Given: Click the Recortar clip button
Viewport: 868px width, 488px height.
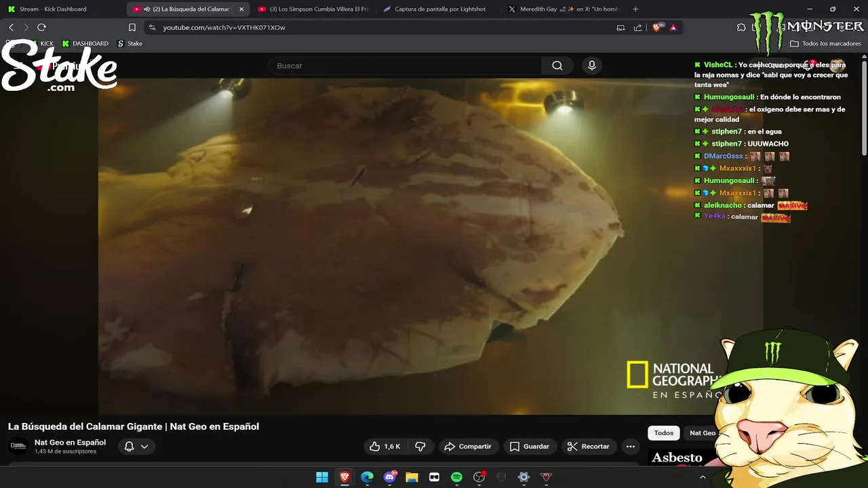Looking at the screenshot, I should coord(589,447).
